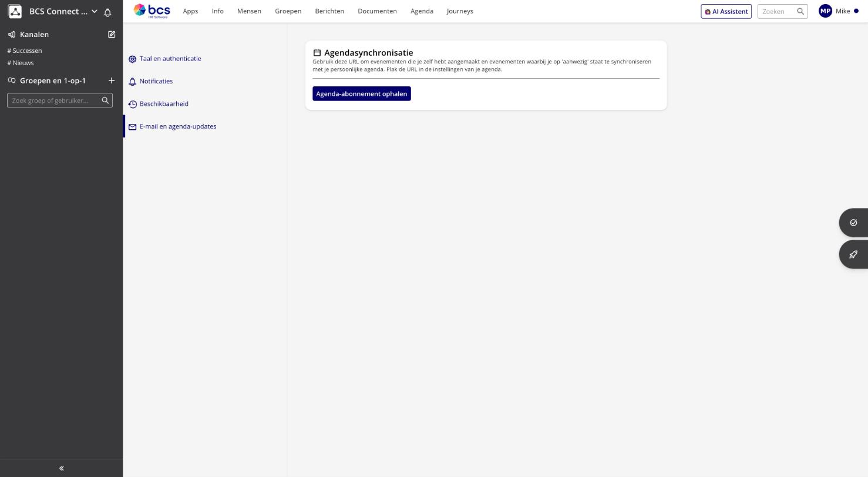Image resolution: width=868 pixels, height=477 pixels.
Task: Click the search magnifier in the group search field
Action: pos(105,100)
